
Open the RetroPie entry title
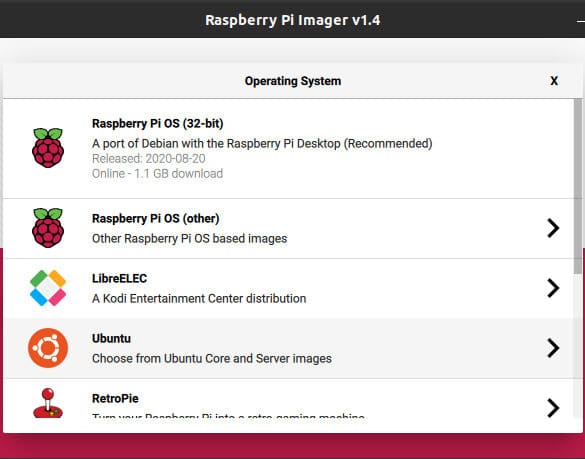tap(115, 399)
